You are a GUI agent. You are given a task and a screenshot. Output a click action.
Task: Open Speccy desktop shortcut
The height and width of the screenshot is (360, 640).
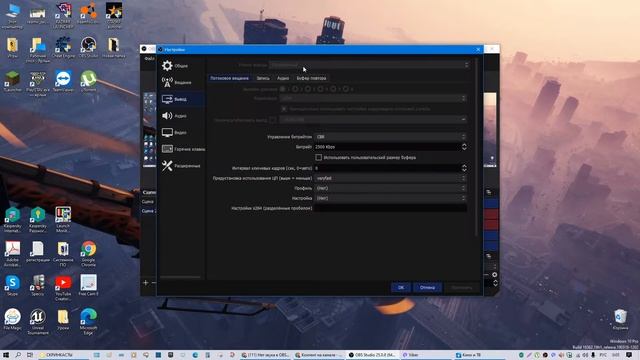(x=38, y=285)
